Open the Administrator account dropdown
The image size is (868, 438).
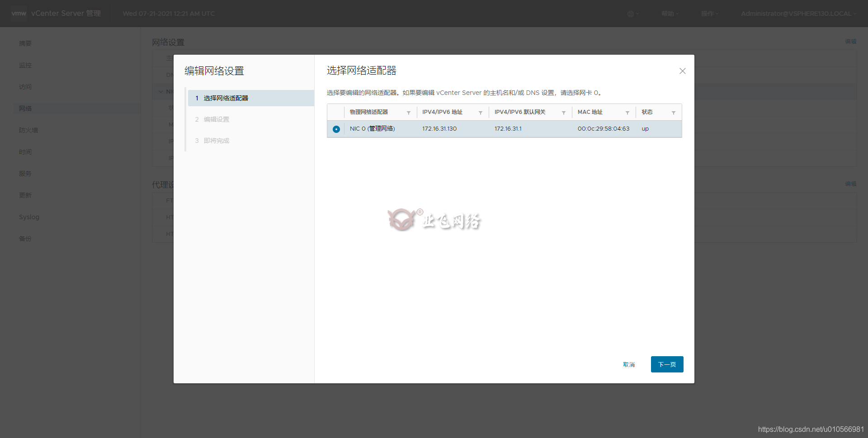coord(799,14)
